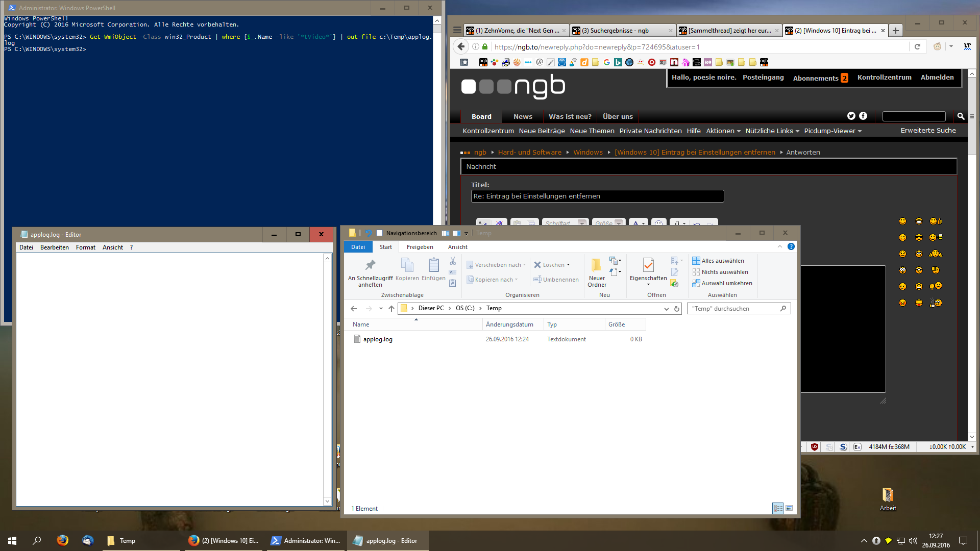The width and height of the screenshot is (980, 551).
Task: Refresh the Temp folder address bar
Action: [677, 309]
